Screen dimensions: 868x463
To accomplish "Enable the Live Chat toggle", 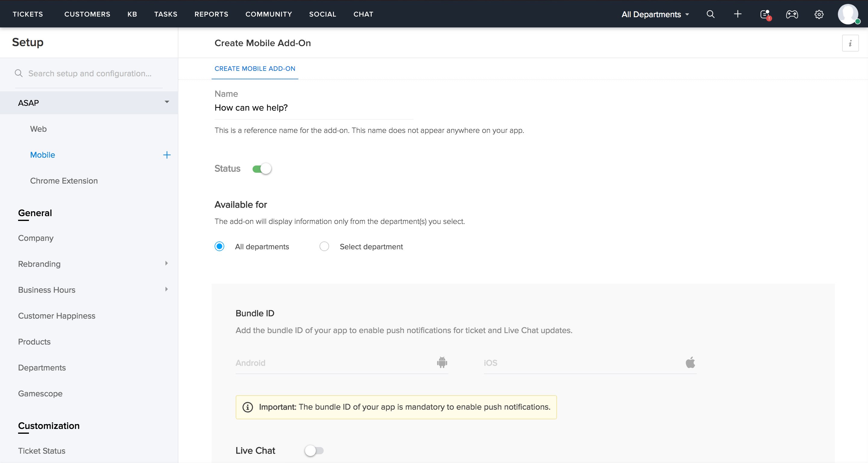I will tap(314, 451).
